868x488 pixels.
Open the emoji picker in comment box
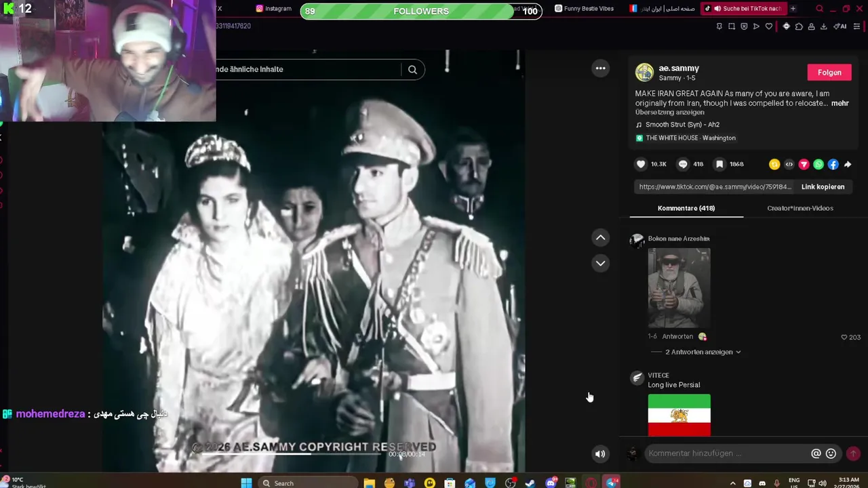[831, 453]
